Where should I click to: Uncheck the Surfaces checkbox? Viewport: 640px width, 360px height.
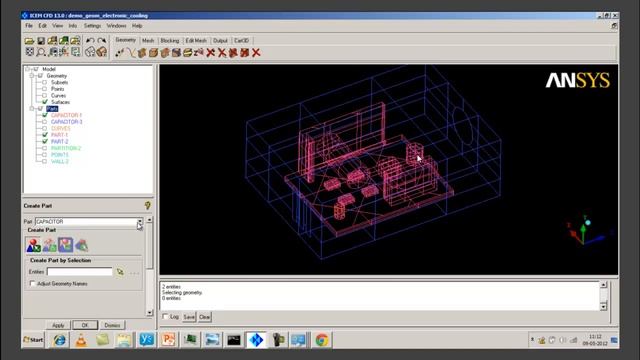pyautogui.click(x=44, y=102)
